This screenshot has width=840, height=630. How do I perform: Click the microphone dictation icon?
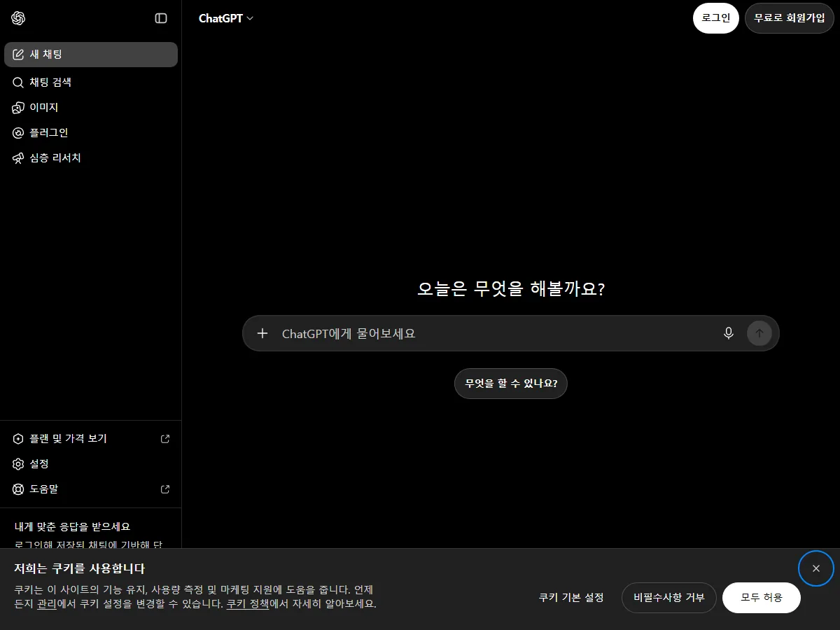729,333
